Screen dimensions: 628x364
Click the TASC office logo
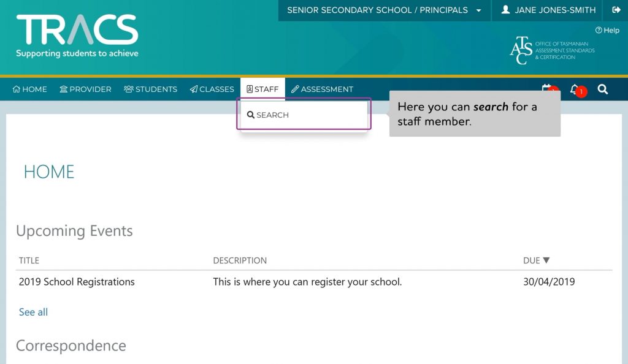552,50
